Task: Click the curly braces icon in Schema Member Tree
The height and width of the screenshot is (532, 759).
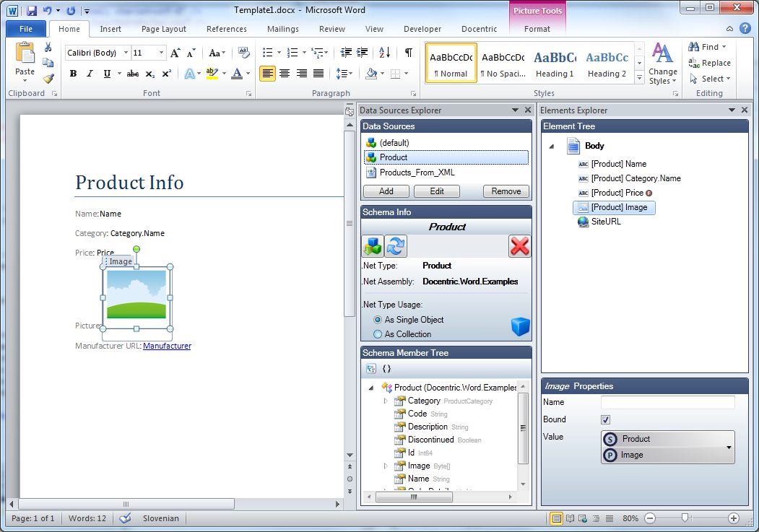Action: pyautogui.click(x=386, y=369)
